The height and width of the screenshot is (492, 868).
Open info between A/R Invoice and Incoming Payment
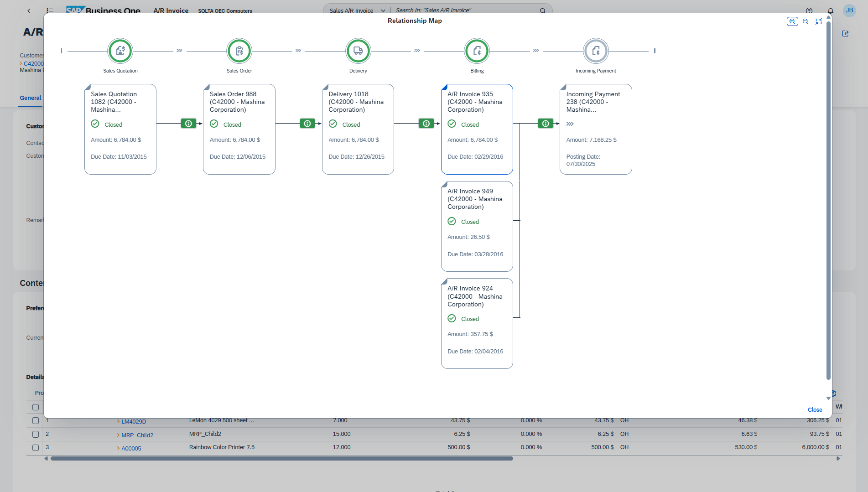point(546,124)
